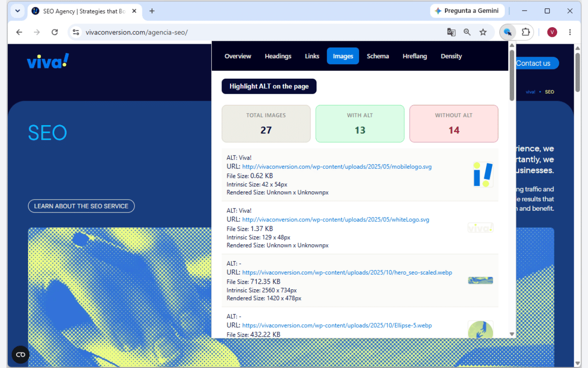The image size is (588, 368).
Task: Click the page scrollbar up arrow
Action: [x=578, y=48]
